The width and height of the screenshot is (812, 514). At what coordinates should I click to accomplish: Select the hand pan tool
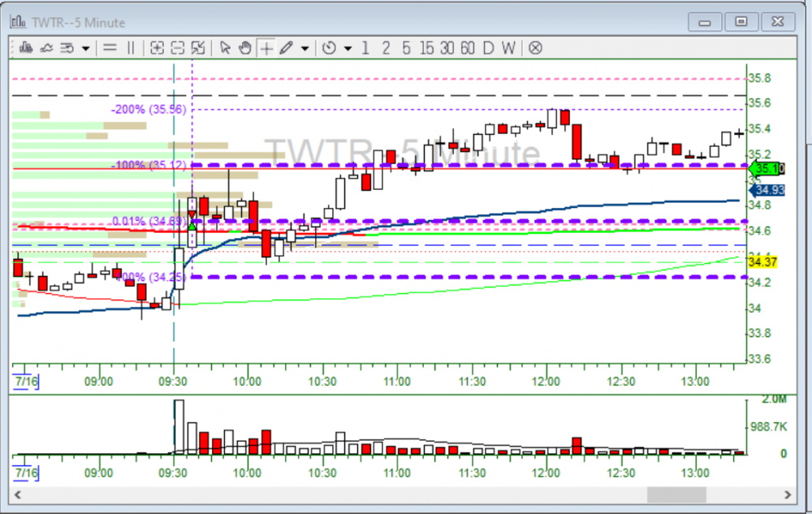[245, 48]
